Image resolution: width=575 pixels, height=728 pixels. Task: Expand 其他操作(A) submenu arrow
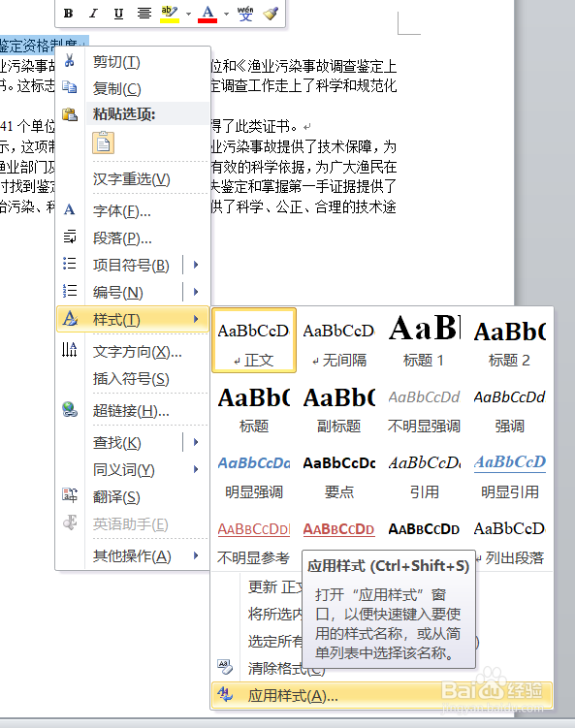tap(196, 555)
